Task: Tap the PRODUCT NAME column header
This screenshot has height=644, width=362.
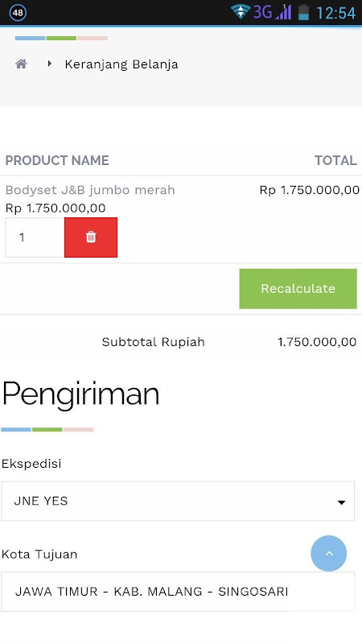Action: click(57, 160)
